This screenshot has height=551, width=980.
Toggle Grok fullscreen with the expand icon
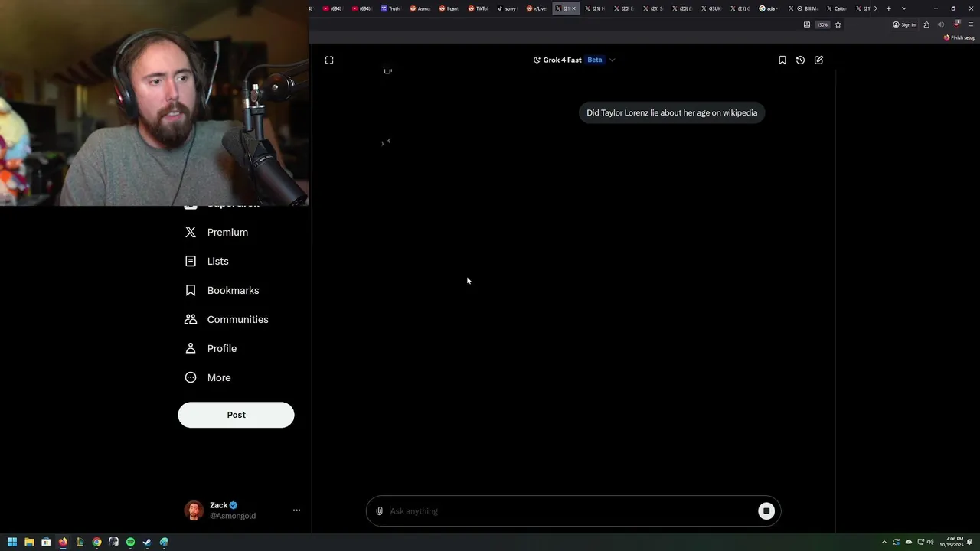tap(329, 60)
